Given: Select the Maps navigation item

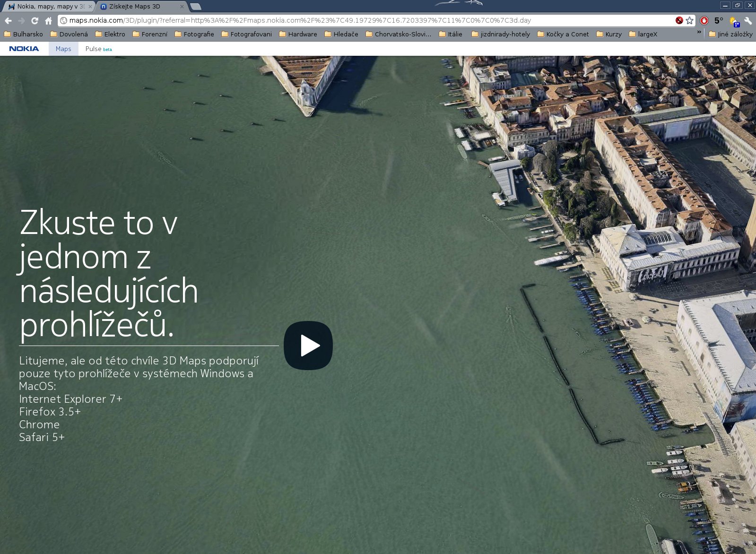Looking at the screenshot, I should [x=63, y=49].
